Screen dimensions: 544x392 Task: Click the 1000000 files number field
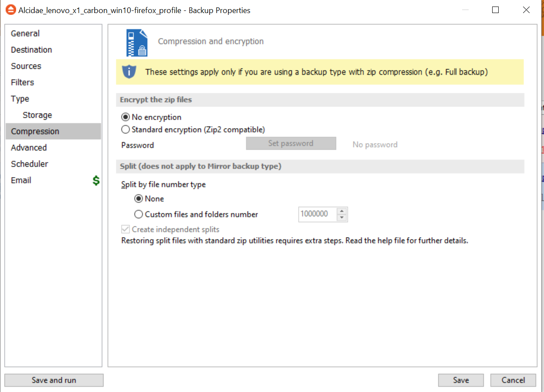pos(317,214)
